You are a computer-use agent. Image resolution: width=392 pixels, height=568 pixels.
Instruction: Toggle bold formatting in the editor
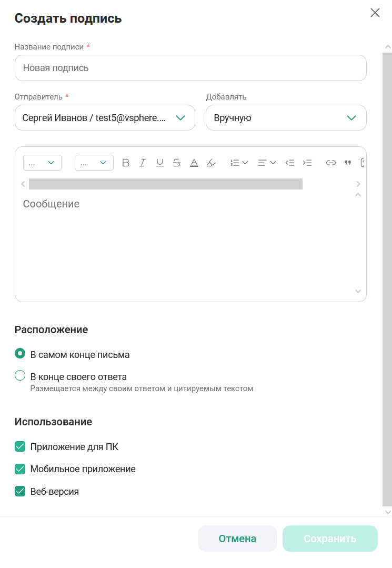126,163
